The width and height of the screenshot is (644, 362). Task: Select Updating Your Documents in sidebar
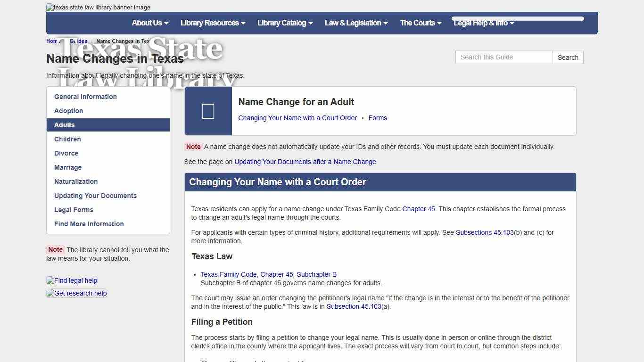(x=95, y=196)
